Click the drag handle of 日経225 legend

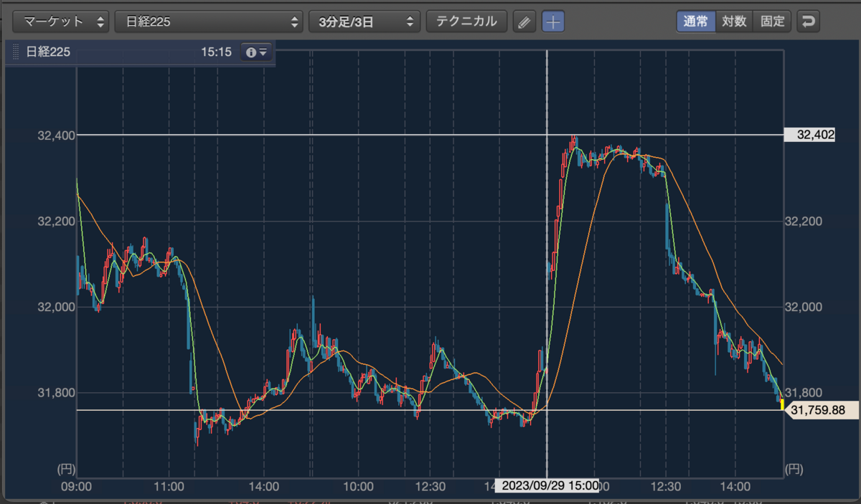15,52
